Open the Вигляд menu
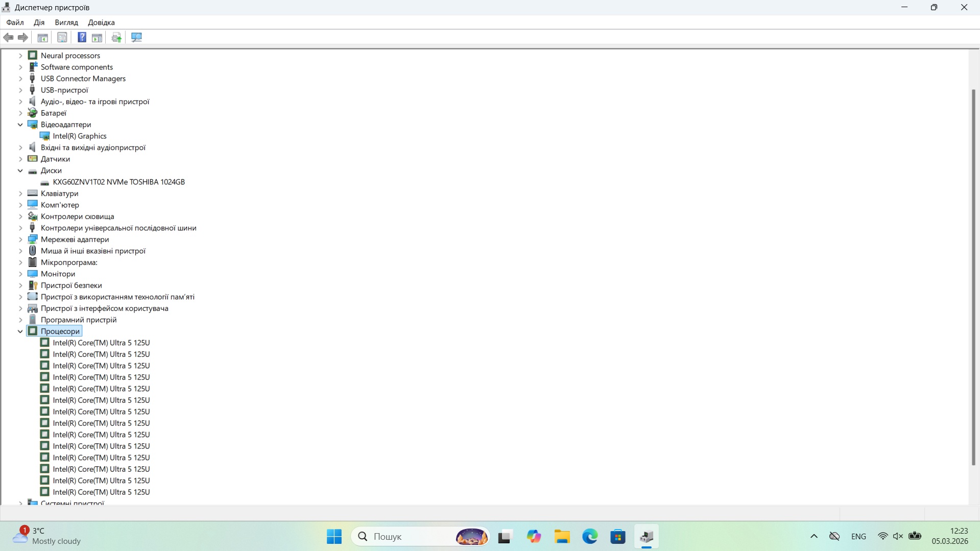This screenshot has height=551, width=980. click(66, 22)
